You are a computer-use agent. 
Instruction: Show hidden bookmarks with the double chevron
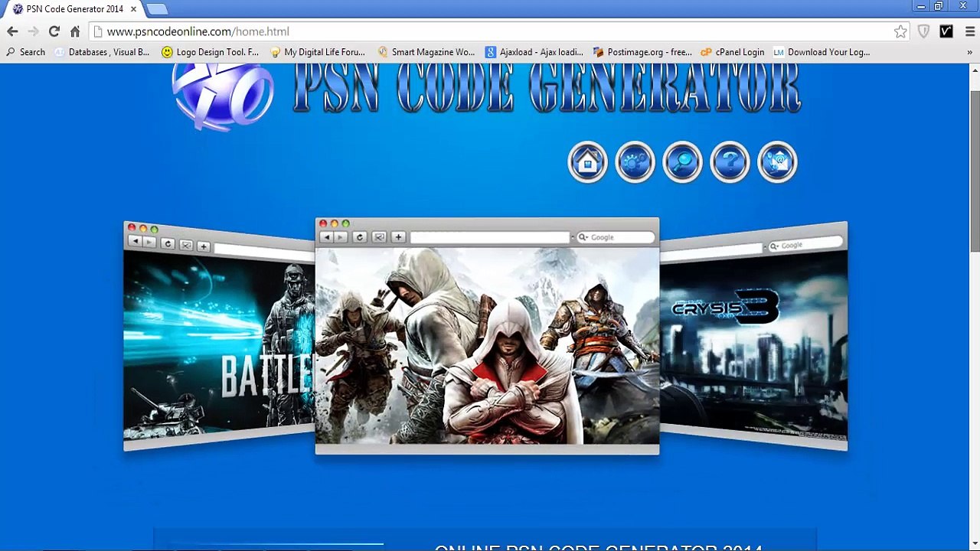pyautogui.click(x=969, y=52)
